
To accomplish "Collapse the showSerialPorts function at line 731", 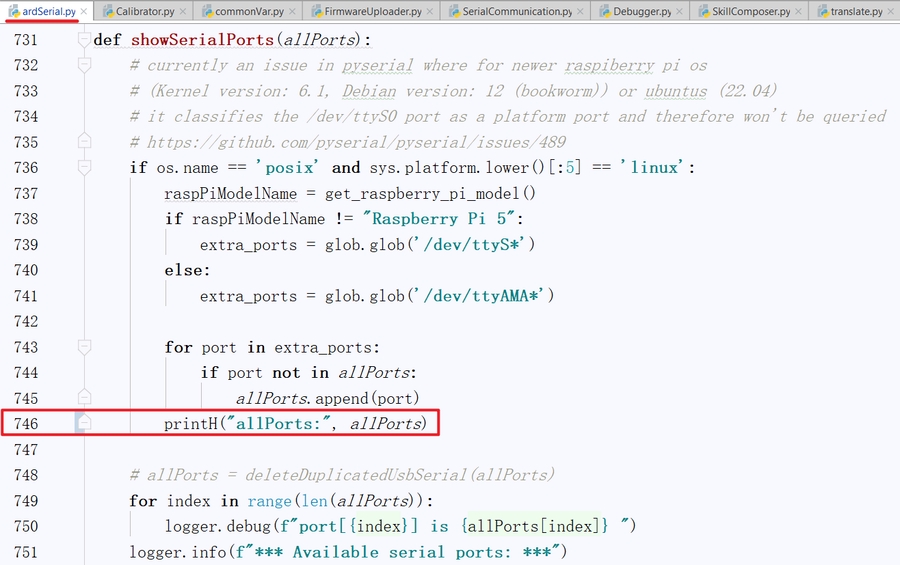I will [84, 41].
